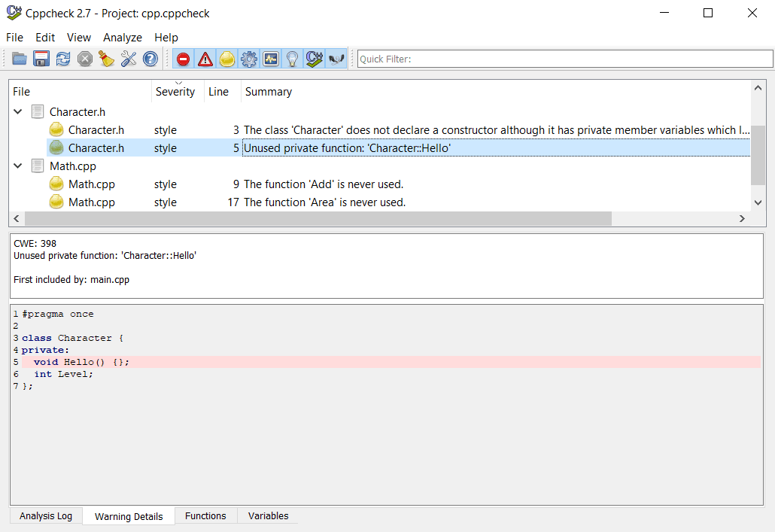Select the 'Add' is never used warning

tap(324, 184)
